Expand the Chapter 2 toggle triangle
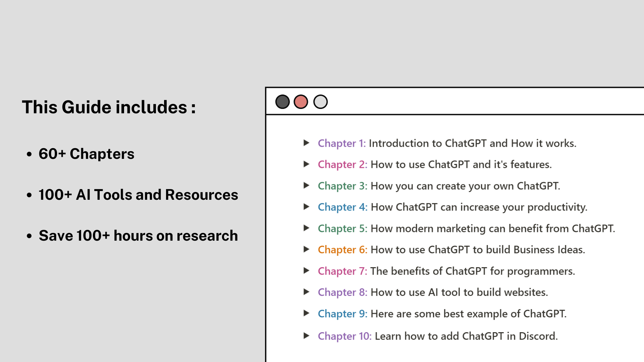Viewport: 644px width, 362px height. tap(306, 164)
